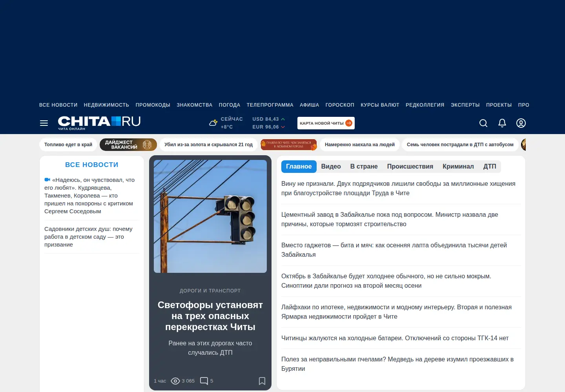Open Эксперты menu item
This screenshot has width=565, height=392.
pyautogui.click(x=465, y=105)
